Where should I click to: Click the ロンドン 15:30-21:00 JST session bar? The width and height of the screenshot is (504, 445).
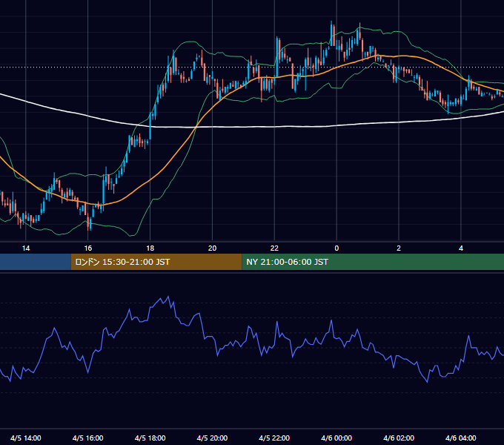[x=156, y=262]
